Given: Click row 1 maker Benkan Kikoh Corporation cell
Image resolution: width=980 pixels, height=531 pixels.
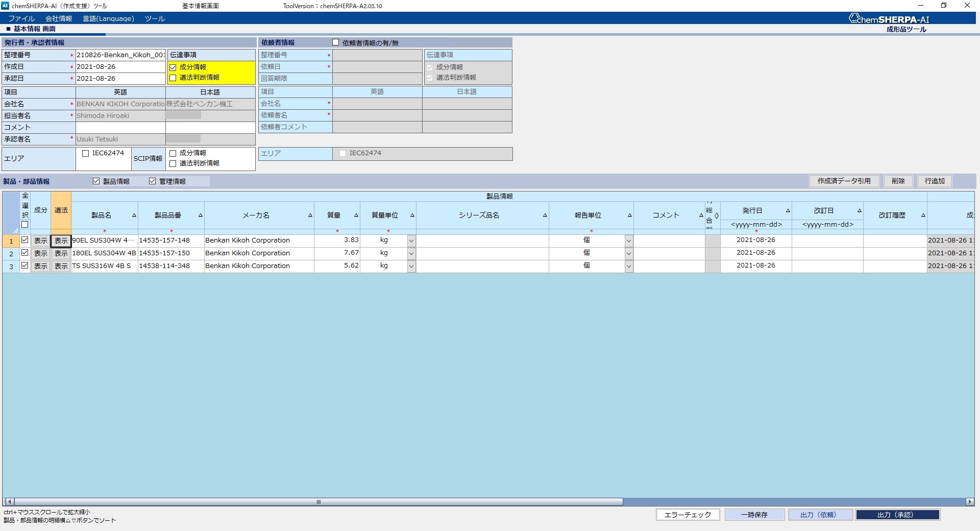Looking at the screenshot, I should point(259,240).
